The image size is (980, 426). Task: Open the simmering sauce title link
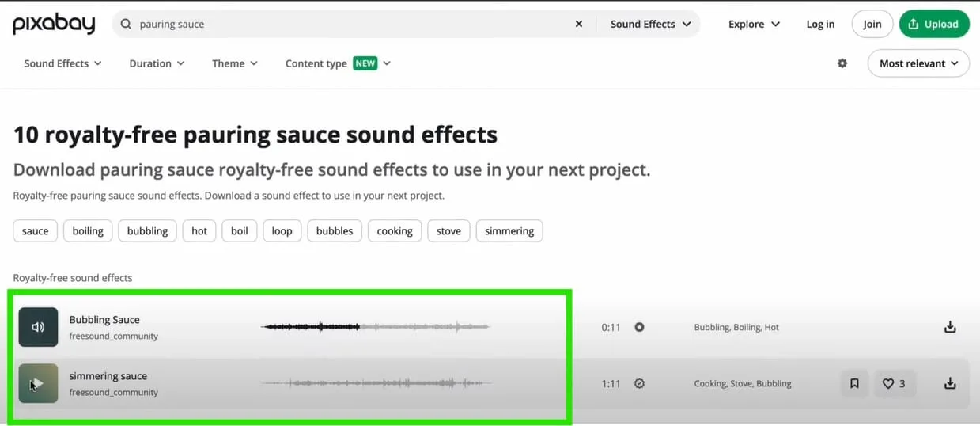click(108, 376)
